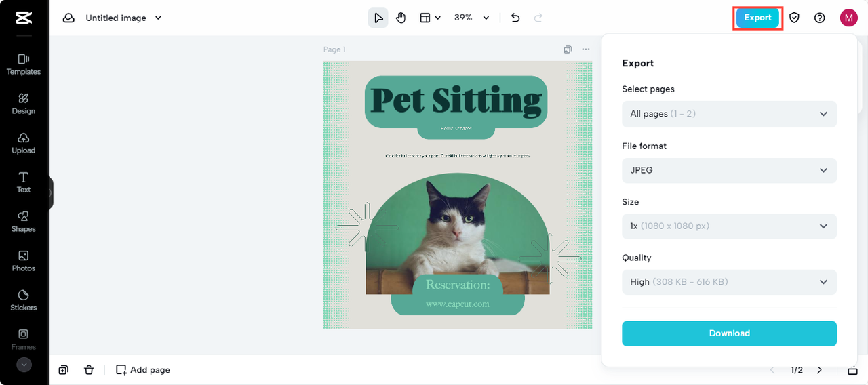The height and width of the screenshot is (385, 868).
Task: Click the Export button
Action: (x=757, y=18)
